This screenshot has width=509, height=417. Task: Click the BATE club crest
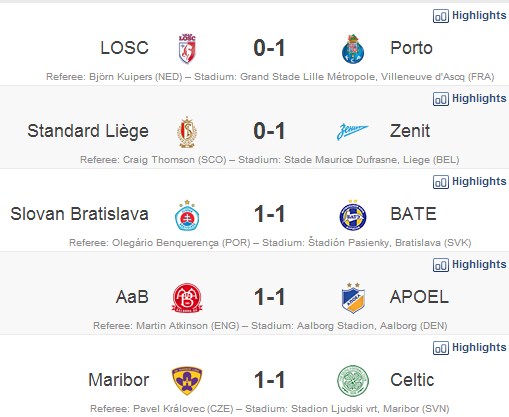click(x=353, y=215)
